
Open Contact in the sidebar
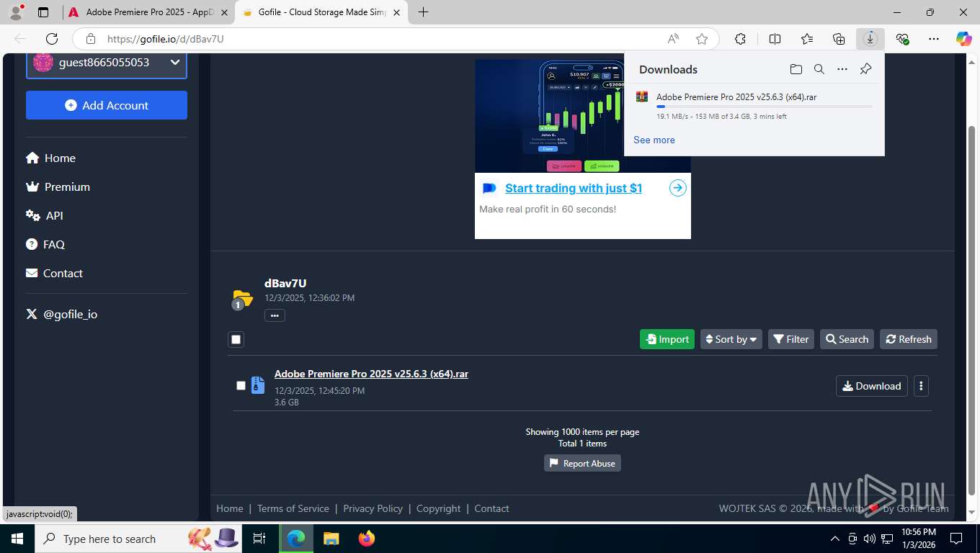click(x=54, y=273)
